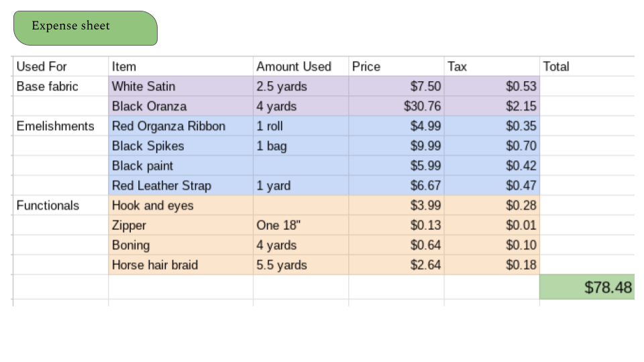
Task: Click the White Satin item cell
Action: [x=180, y=86]
